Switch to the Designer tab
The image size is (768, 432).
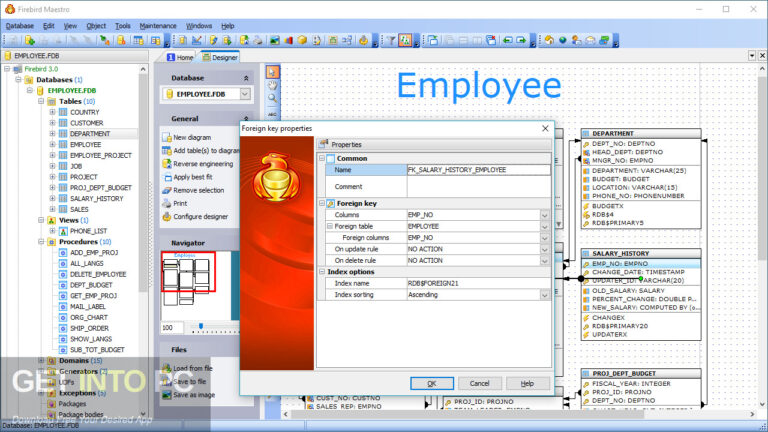pyautogui.click(x=220, y=57)
